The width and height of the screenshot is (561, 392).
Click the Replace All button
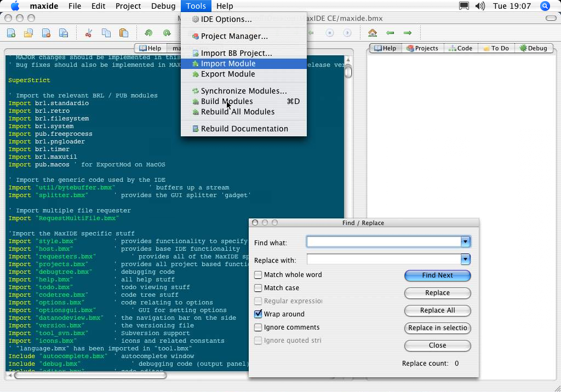coord(438,310)
